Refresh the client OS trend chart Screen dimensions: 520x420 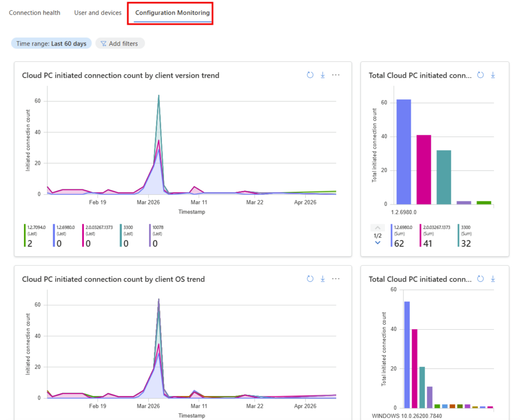[x=310, y=279]
